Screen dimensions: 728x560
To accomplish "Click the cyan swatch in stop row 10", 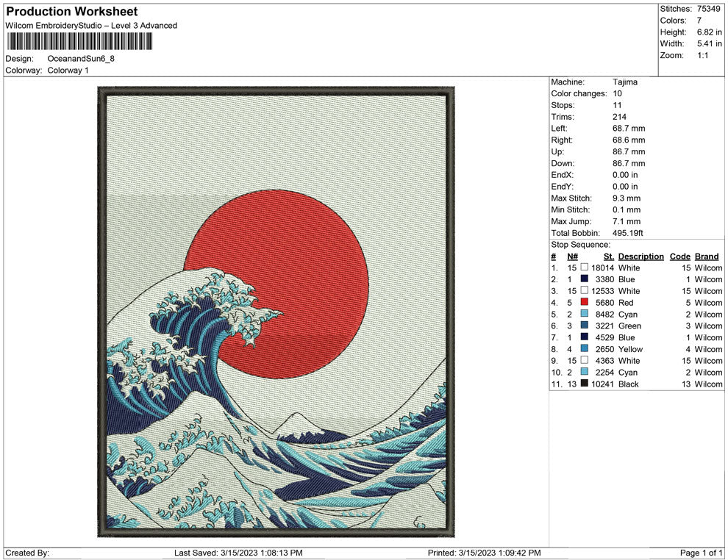I will click(x=585, y=372).
